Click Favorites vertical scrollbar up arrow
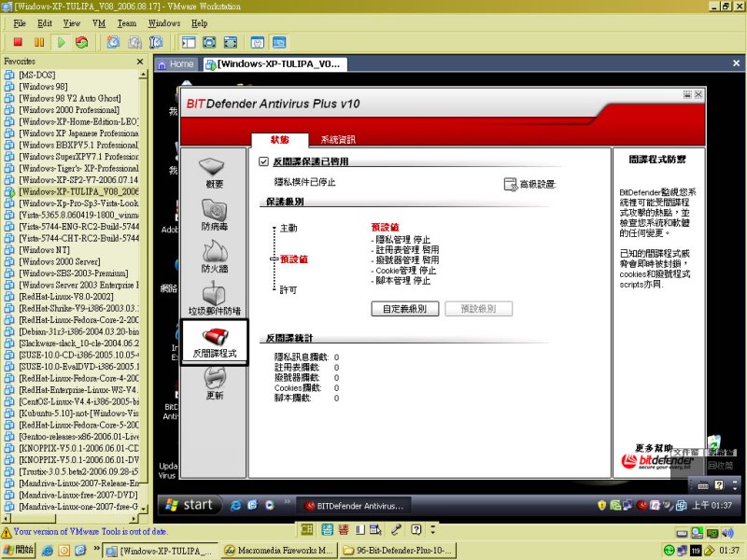Viewport: 747px width, 560px height. click(143, 75)
